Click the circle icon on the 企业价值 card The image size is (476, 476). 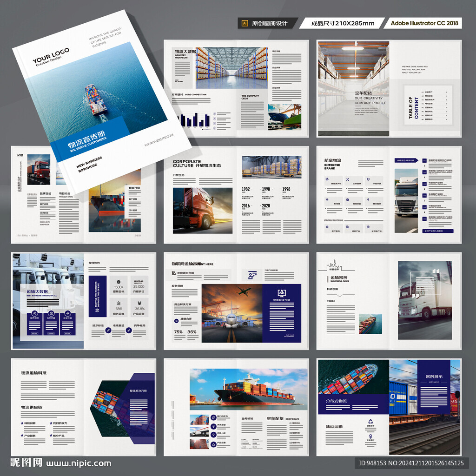[68, 313]
